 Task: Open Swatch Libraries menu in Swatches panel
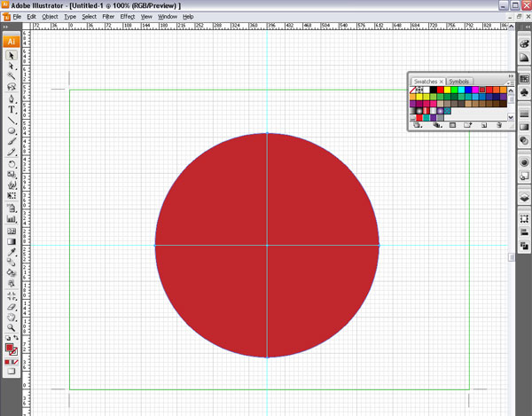418,125
